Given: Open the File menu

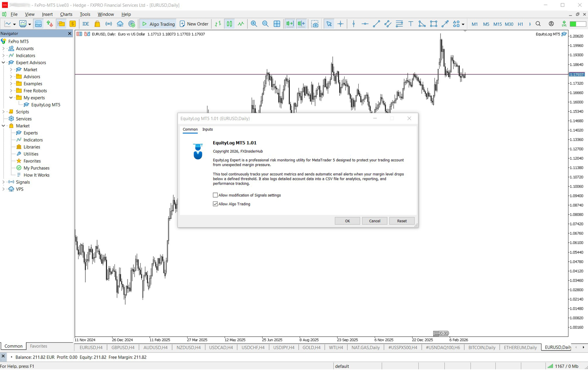Looking at the screenshot, I should tap(14, 14).
